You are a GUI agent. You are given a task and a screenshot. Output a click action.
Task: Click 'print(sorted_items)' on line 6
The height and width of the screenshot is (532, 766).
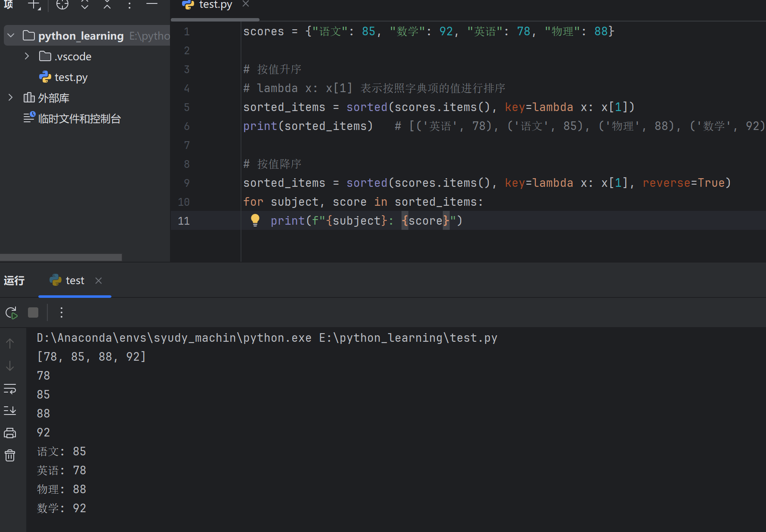tap(308, 126)
